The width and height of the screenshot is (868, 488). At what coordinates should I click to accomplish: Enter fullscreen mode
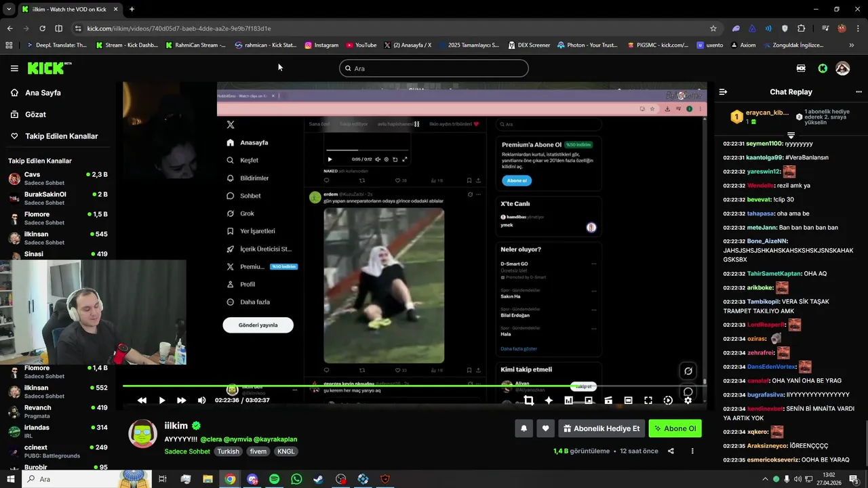[648, 401]
